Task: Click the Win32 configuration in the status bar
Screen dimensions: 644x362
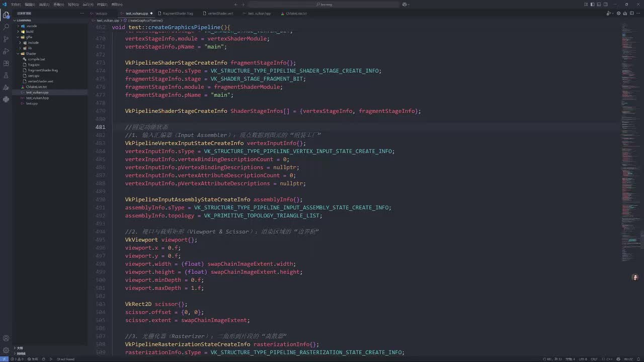Action: pos(628,359)
